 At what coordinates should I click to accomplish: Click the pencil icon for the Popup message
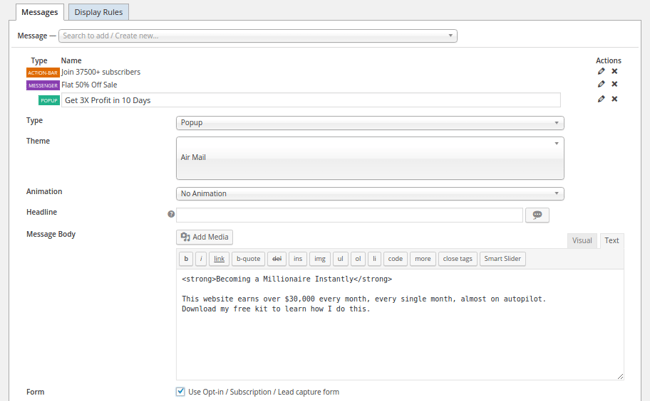[601, 99]
